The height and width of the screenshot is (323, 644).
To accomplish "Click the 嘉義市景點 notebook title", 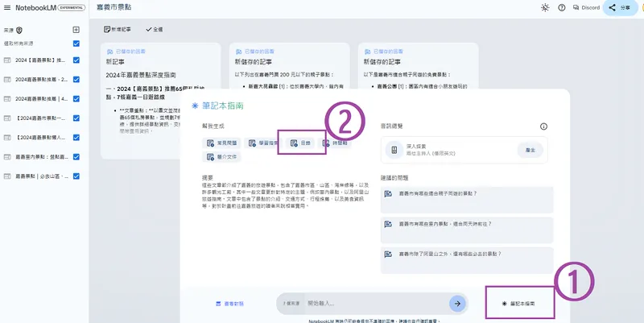I will click(x=114, y=7).
